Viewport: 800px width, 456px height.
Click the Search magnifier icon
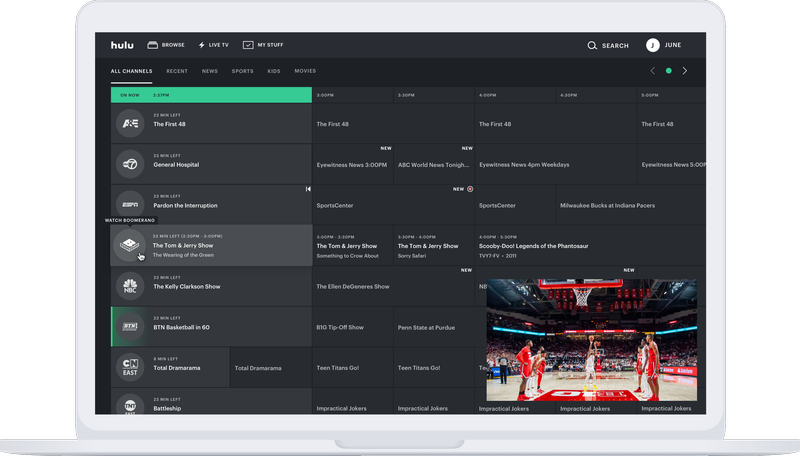coord(592,45)
